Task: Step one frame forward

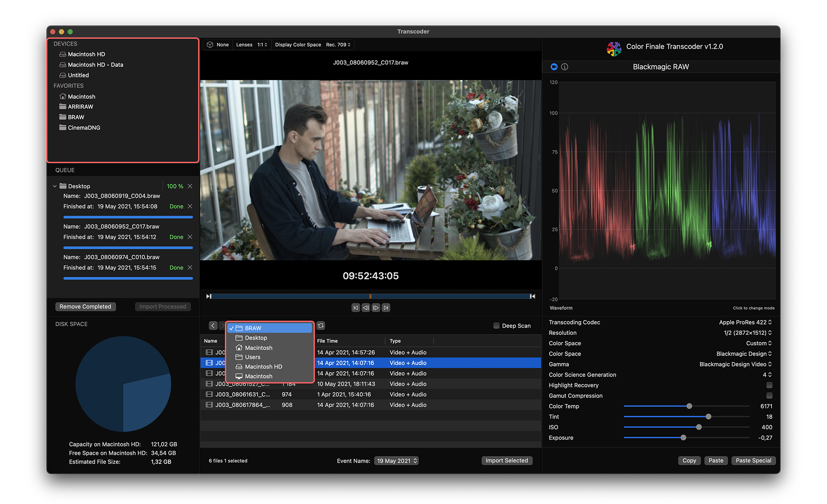Action: [376, 308]
